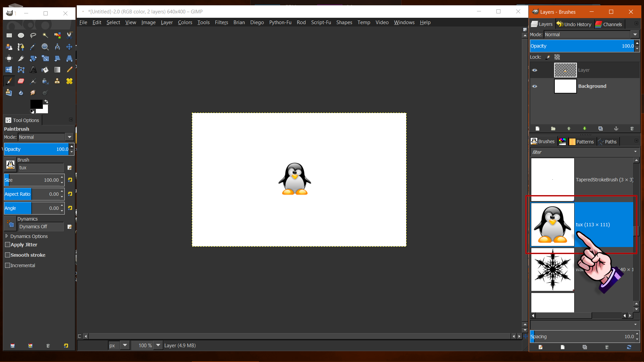Hide the Background layer

pyautogui.click(x=535, y=86)
